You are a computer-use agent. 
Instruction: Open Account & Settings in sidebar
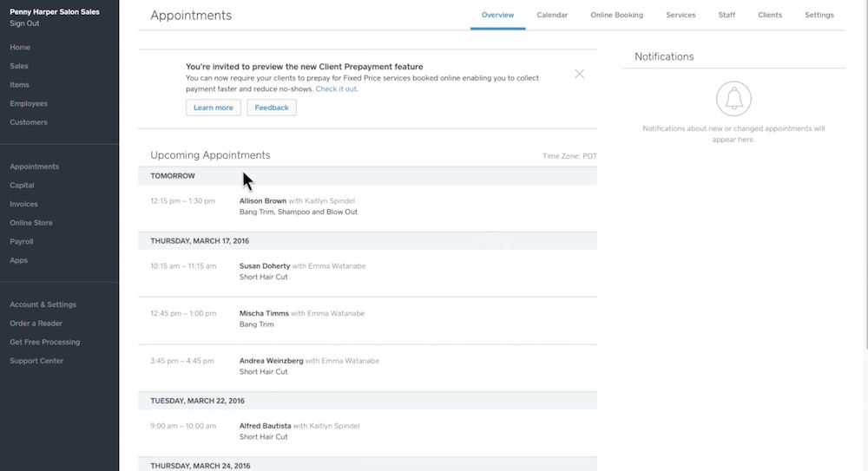coord(43,304)
